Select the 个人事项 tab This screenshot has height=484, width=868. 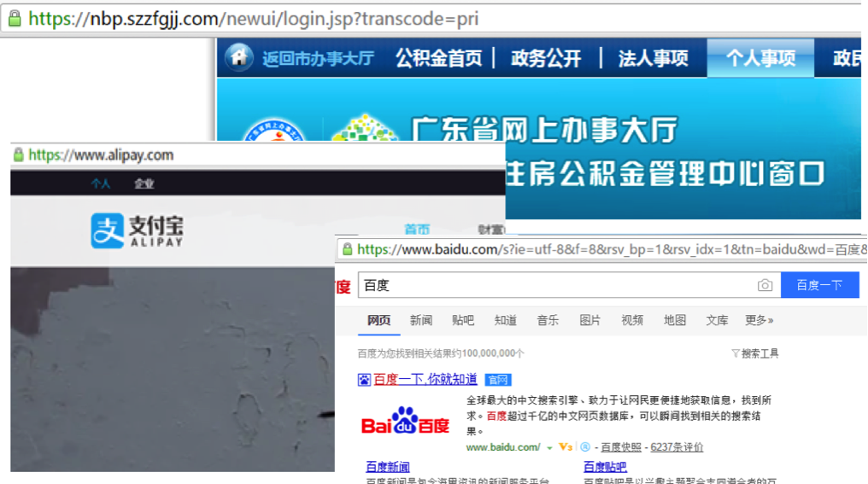760,58
